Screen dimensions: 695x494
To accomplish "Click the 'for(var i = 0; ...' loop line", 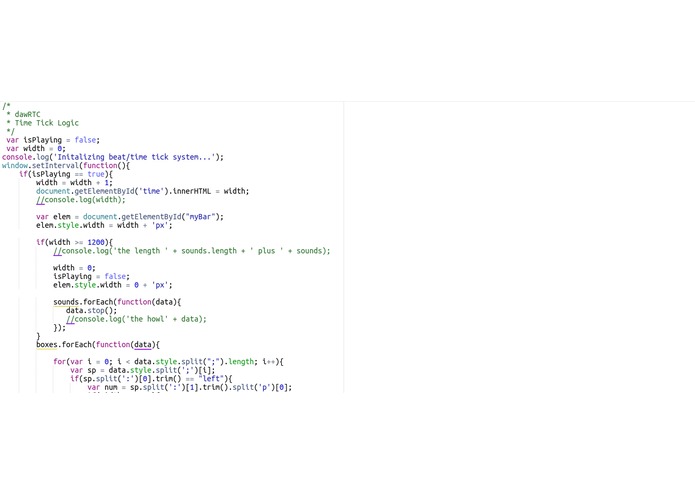I will click(168, 362).
